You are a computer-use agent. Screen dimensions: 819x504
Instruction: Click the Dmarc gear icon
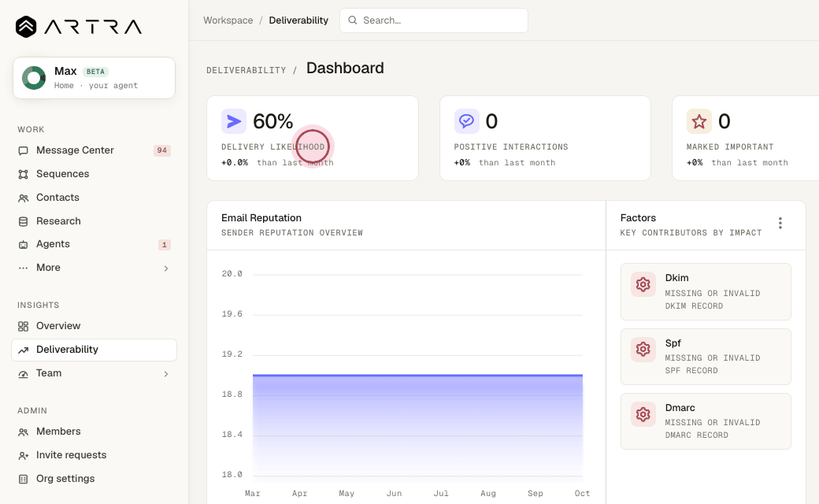643,414
